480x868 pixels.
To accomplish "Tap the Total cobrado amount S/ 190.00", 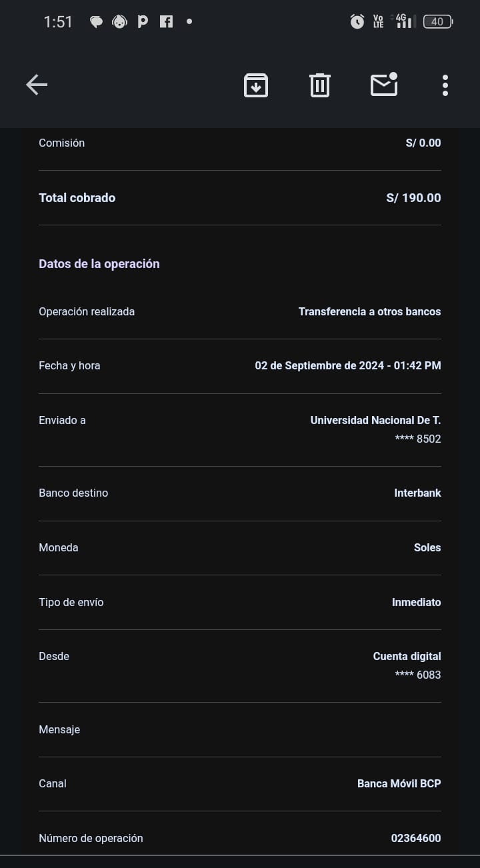I will [413, 197].
